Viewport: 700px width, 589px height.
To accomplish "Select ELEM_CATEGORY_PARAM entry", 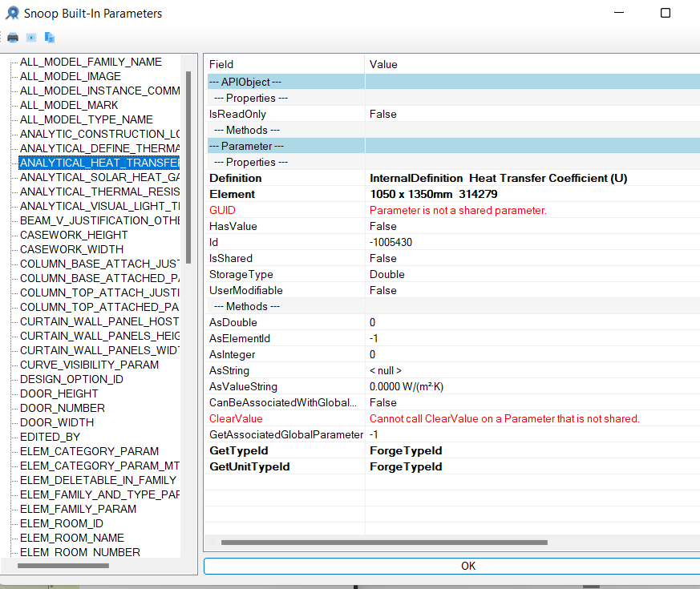I will (89, 451).
